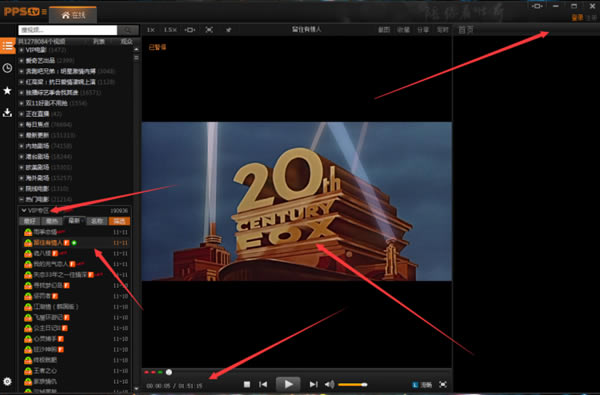This screenshot has width=600, height=395.
Task: Click 分享 share button
Action: 423,29
